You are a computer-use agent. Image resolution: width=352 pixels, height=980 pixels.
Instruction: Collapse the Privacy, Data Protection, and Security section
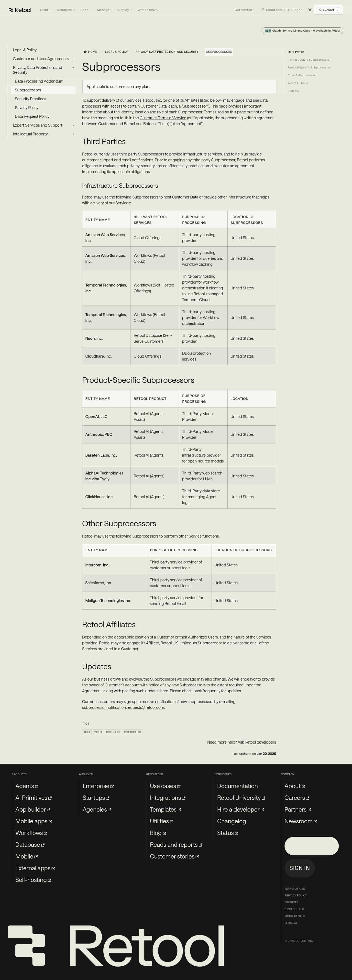pos(73,68)
